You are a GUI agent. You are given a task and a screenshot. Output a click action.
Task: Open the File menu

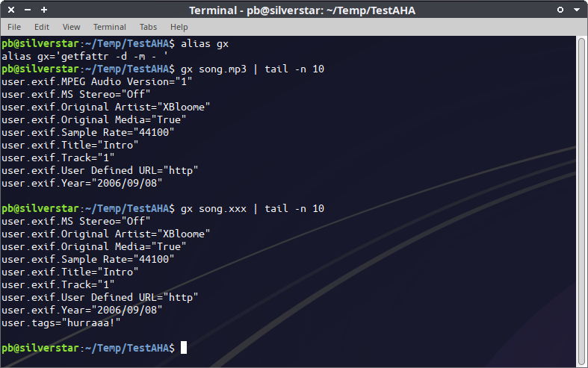pyautogui.click(x=14, y=27)
